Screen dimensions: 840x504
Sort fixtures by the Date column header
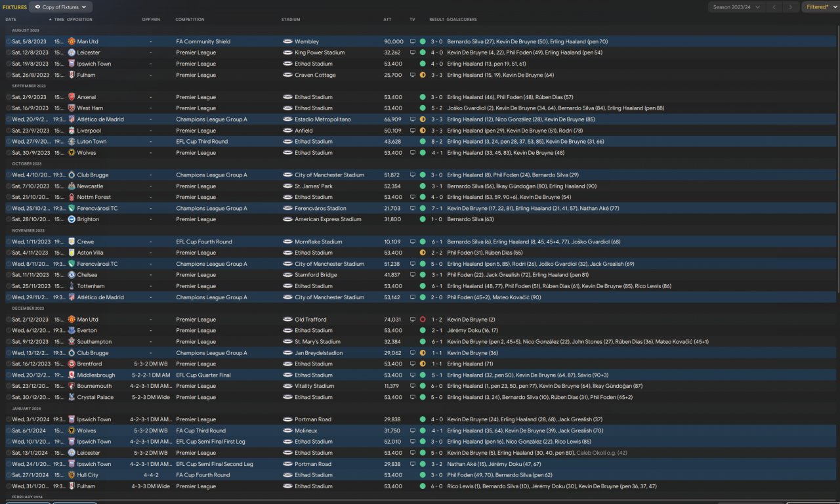11,20
